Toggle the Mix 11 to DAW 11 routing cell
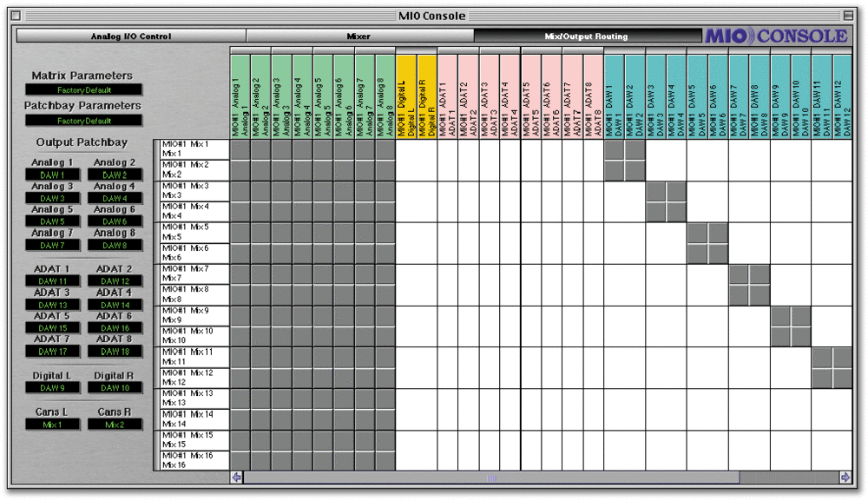Viewport: 868px width, 501px height. (x=822, y=357)
